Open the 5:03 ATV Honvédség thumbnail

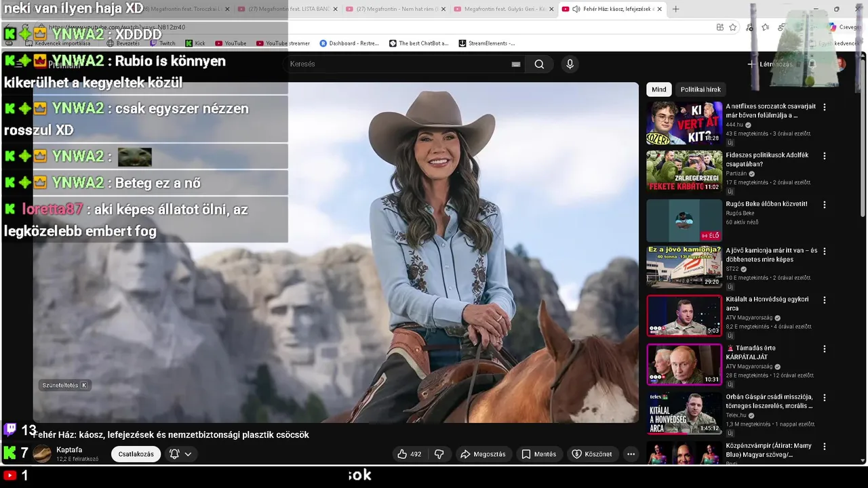pos(684,316)
